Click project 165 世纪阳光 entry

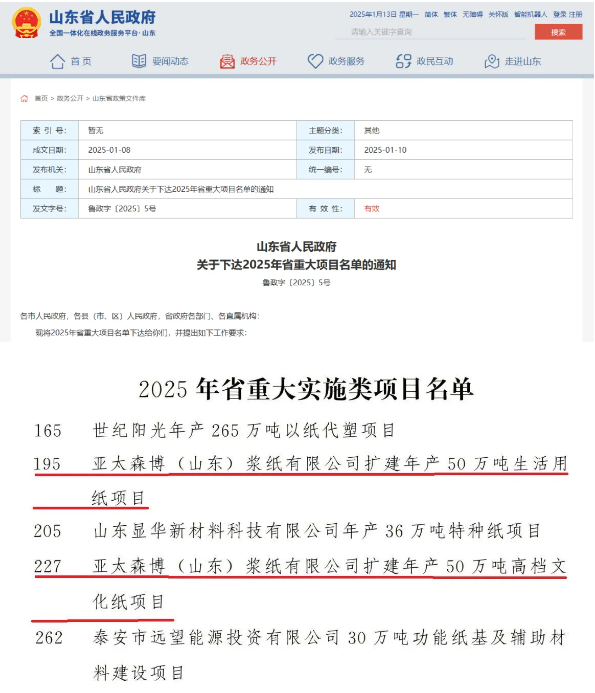[214, 430]
